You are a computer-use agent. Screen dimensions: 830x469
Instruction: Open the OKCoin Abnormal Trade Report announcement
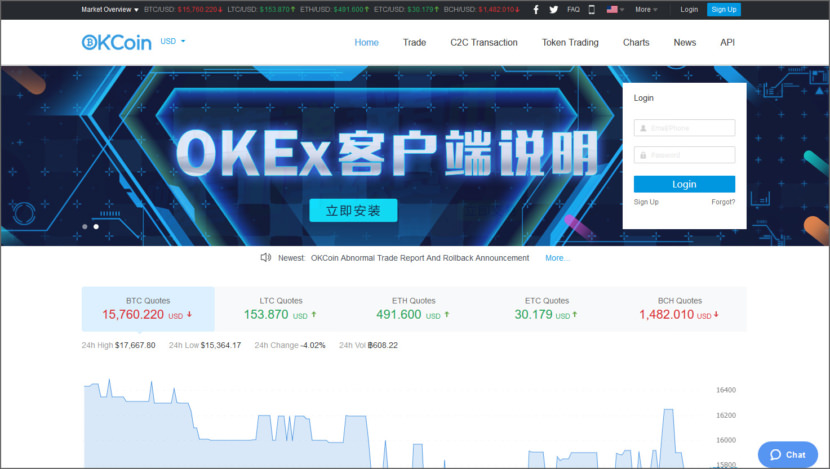[x=420, y=258]
